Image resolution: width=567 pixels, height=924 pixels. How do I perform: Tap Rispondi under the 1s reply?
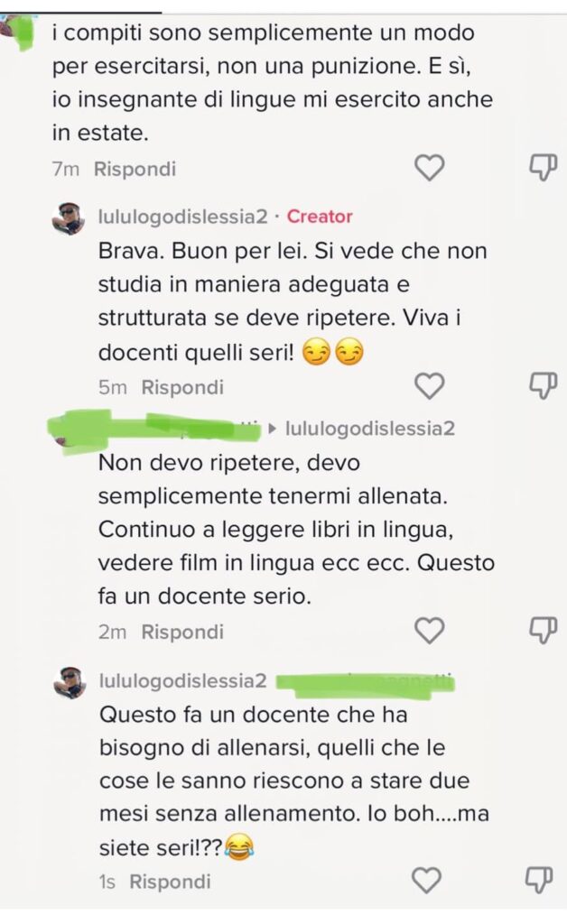click(x=170, y=882)
